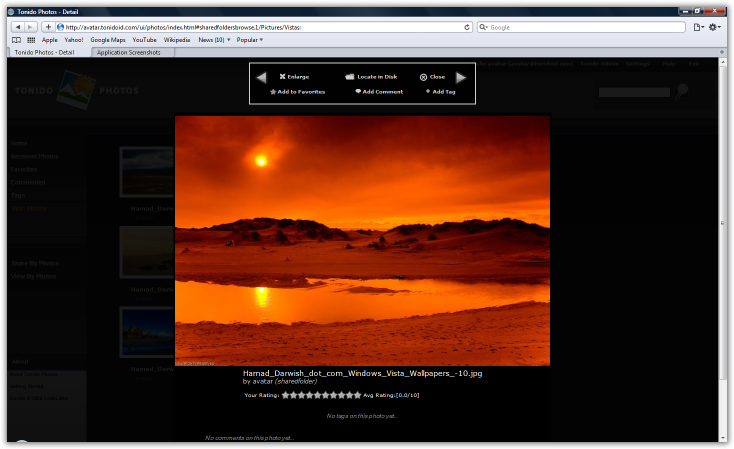734x449 pixels.
Task: Add photo to Favorites
Action: tap(297, 92)
